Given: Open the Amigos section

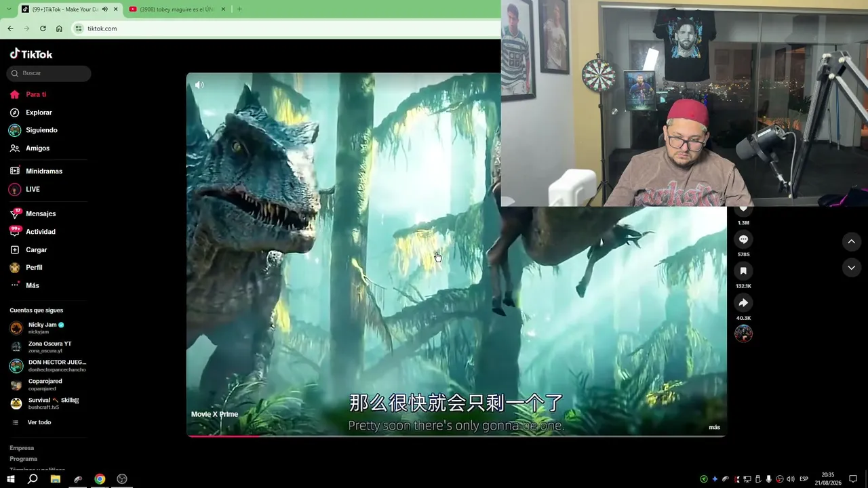Looking at the screenshot, I should tap(30, 148).
